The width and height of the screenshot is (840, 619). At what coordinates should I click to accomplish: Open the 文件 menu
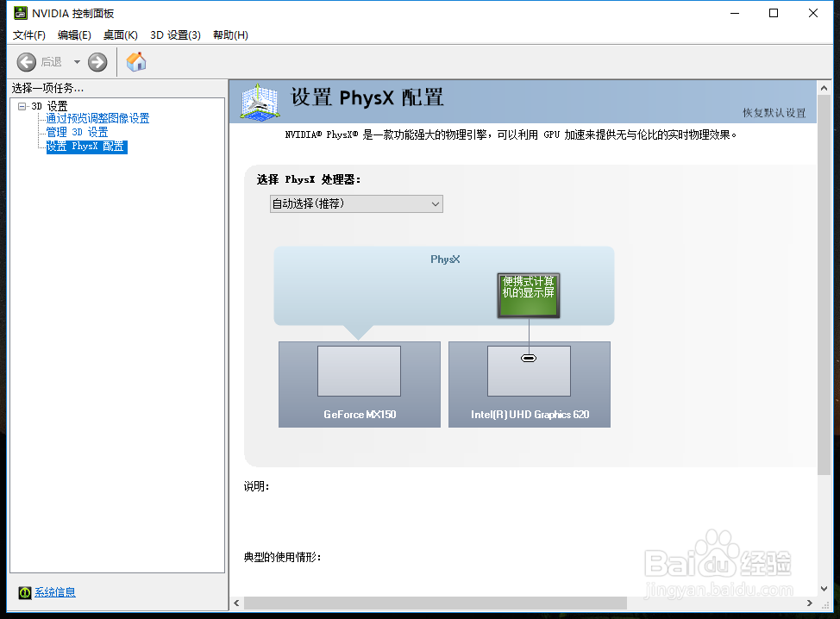pos(28,35)
